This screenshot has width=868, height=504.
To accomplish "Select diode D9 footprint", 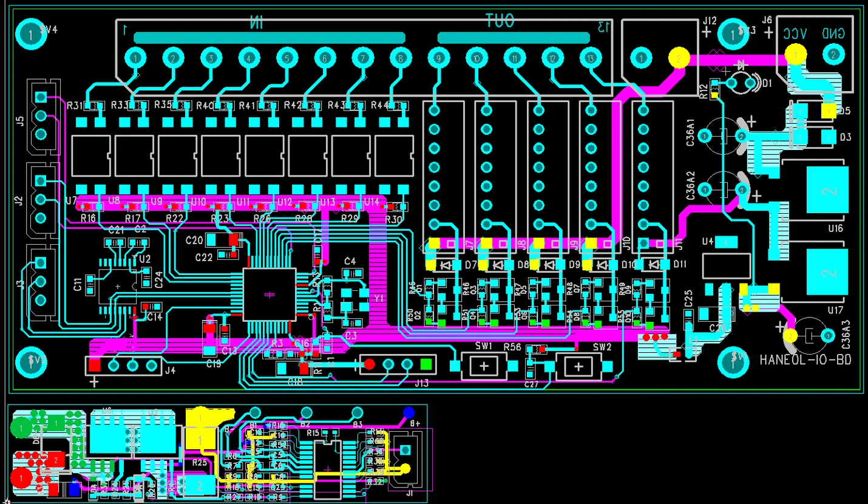I will click(x=549, y=265).
